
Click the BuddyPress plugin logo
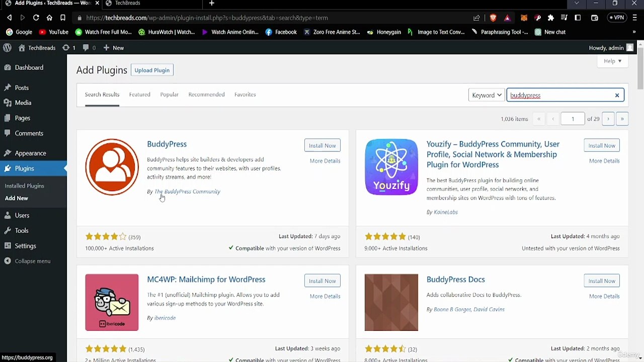point(112,167)
